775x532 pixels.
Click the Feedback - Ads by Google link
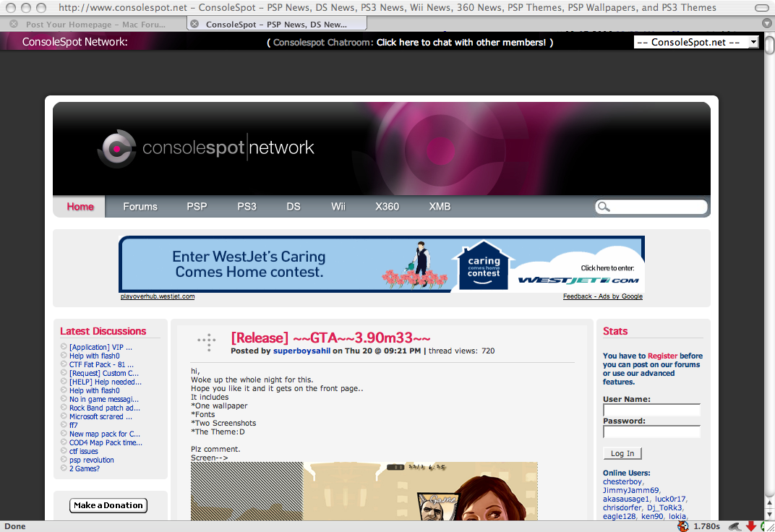(x=602, y=296)
